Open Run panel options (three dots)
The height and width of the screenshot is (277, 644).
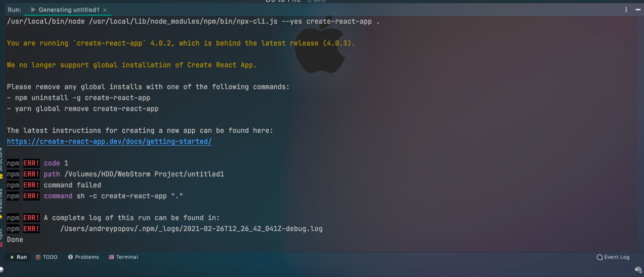tap(626, 10)
